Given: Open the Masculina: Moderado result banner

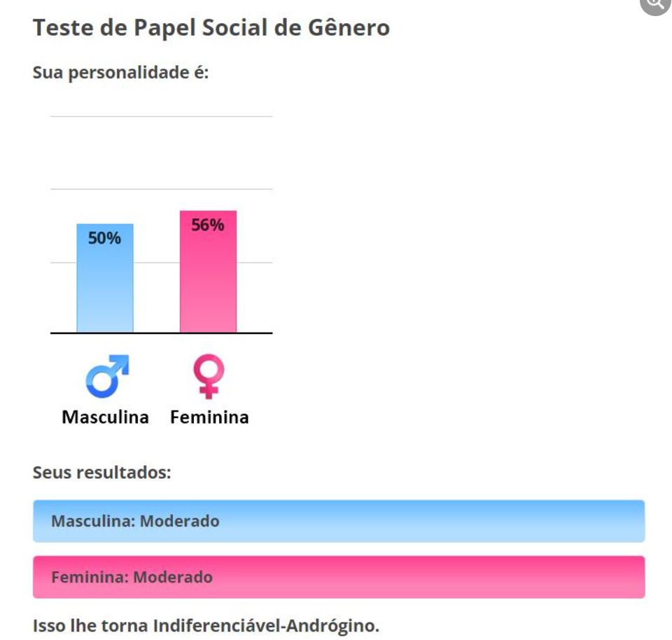Looking at the screenshot, I should pyautogui.click(x=339, y=521).
